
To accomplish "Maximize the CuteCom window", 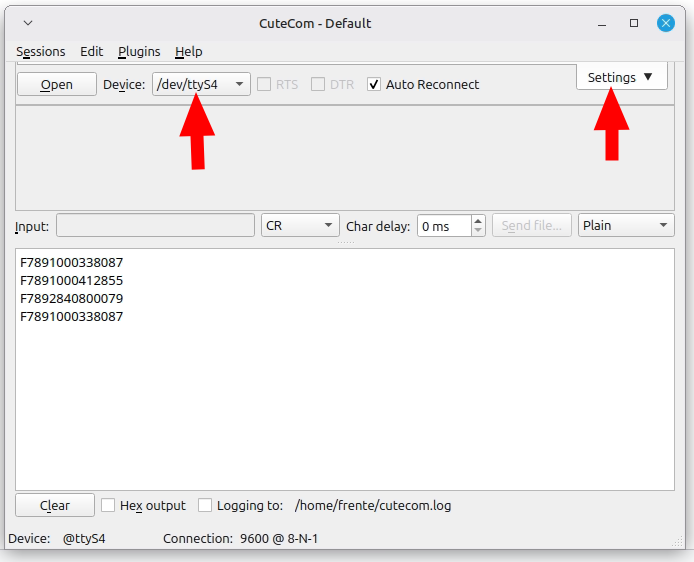I will pyautogui.click(x=634, y=23).
